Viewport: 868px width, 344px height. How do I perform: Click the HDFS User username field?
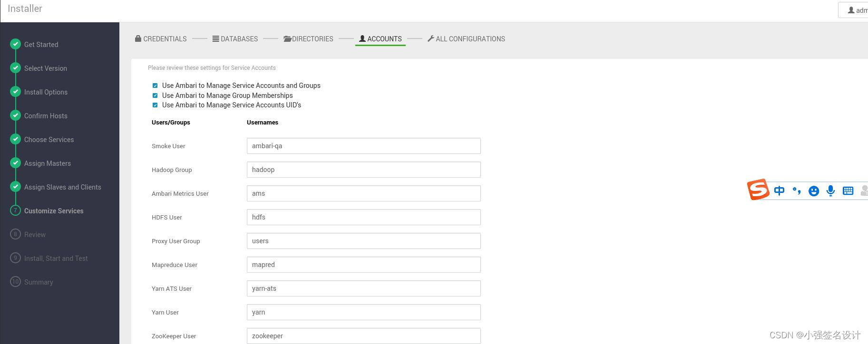[x=364, y=217]
